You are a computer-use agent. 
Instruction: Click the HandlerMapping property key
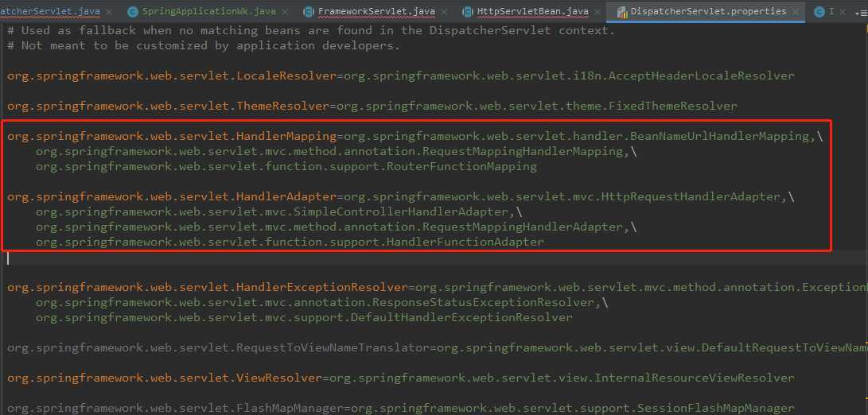click(172, 136)
